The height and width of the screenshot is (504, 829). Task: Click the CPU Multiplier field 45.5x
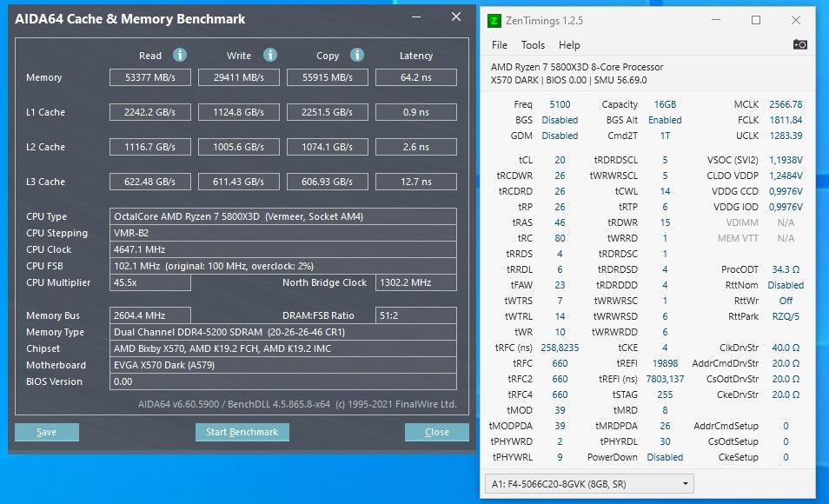pyautogui.click(x=150, y=282)
